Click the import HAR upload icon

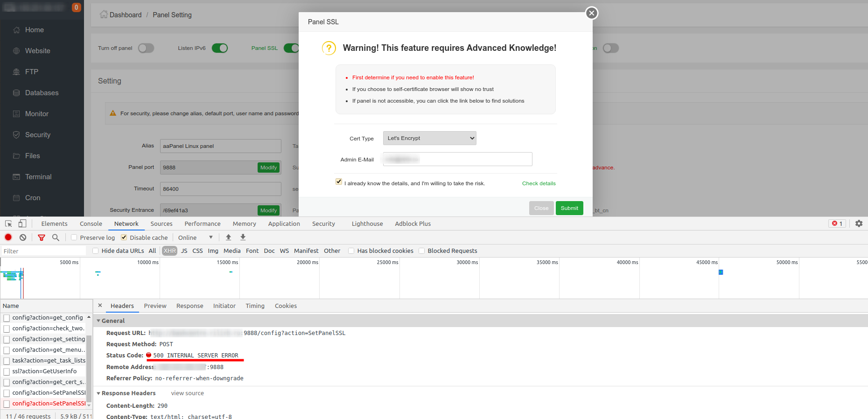tap(229, 237)
